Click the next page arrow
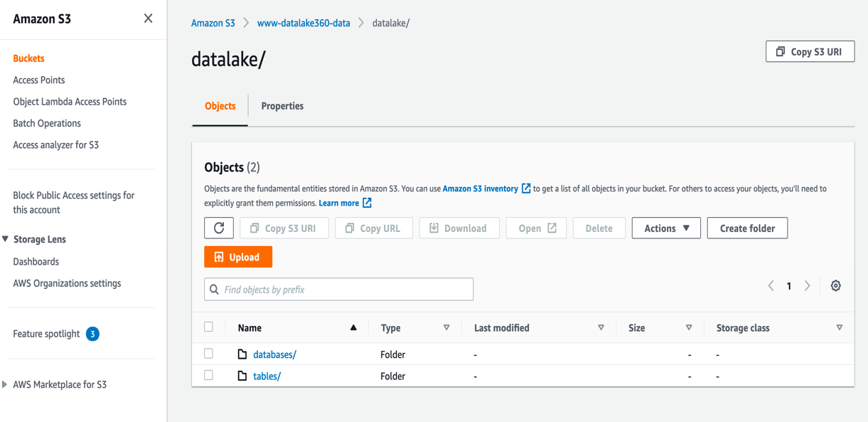The image size is (868, 422). [807, 286]
